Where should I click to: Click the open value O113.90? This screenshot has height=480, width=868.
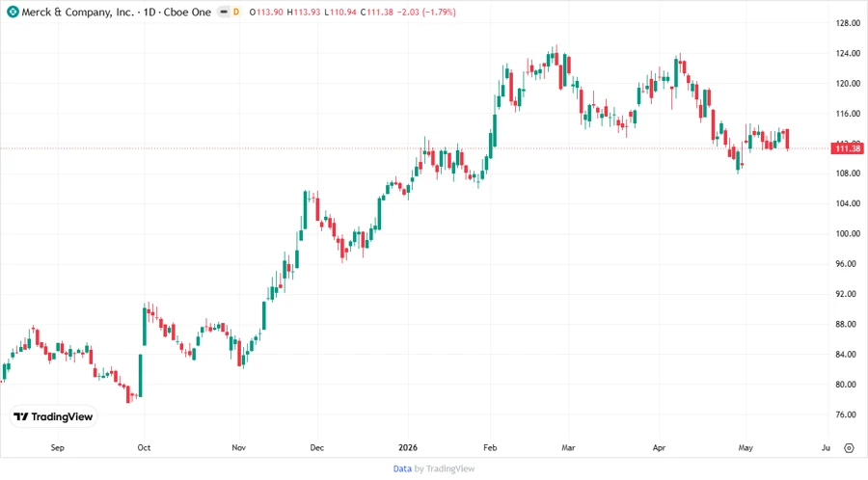coord(266,13)
